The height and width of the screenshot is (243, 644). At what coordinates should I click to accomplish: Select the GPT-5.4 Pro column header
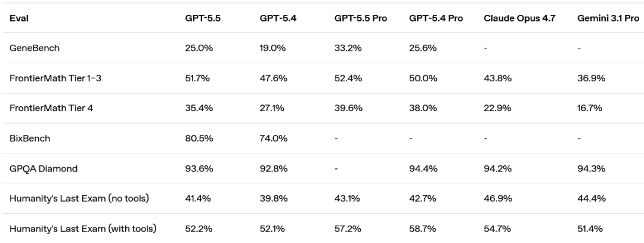[435, 19]
